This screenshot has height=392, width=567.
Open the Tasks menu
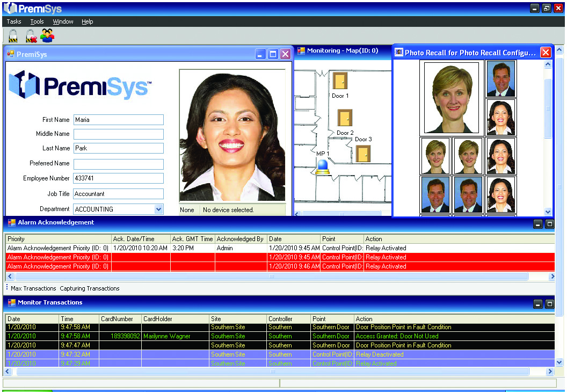(x=14, y=21)
